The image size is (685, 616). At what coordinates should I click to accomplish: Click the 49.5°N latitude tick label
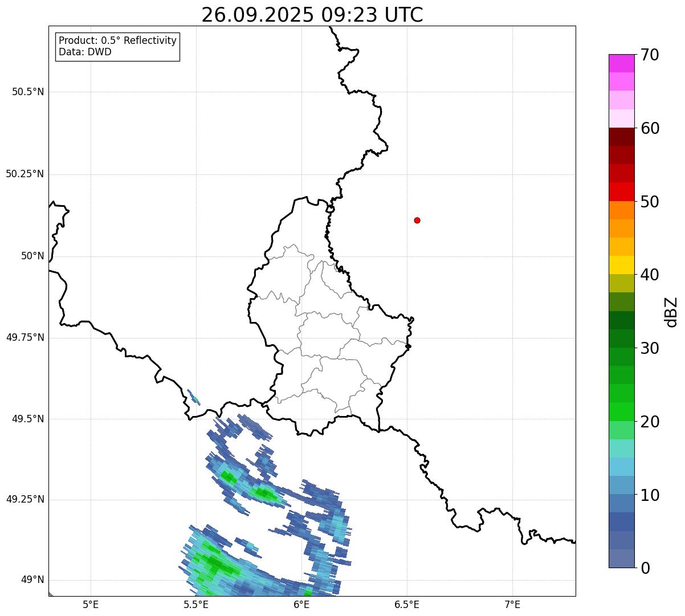[28, 419]
